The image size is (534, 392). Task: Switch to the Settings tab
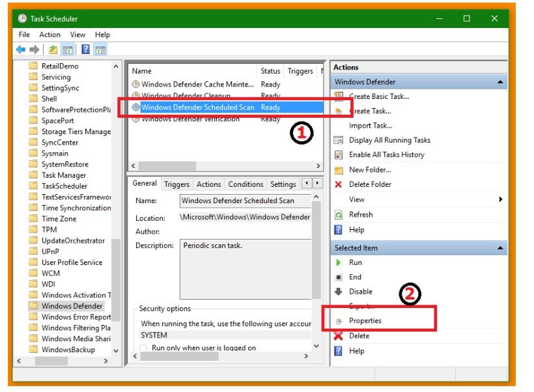283,184
